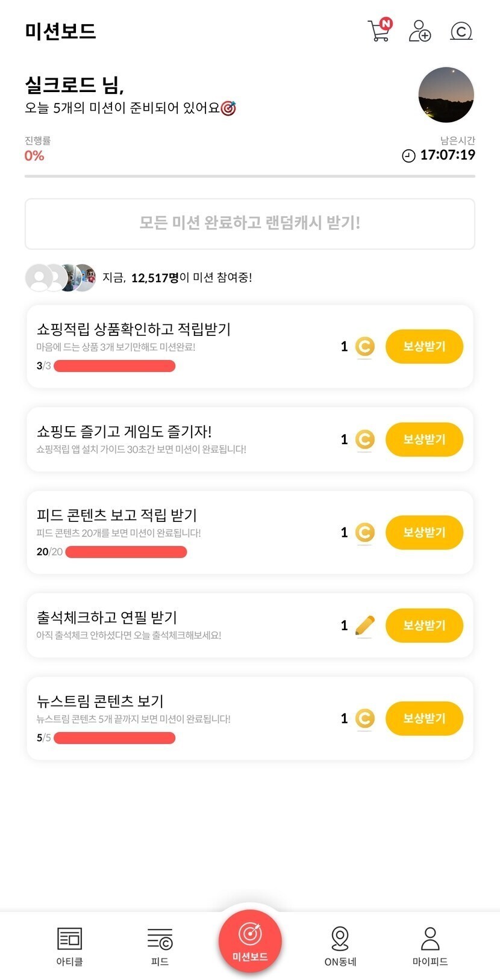Tap 모든 미션 완료하고 랜덤캐시 받기 button
500x980 pixels.
click(x=250, y=223)
